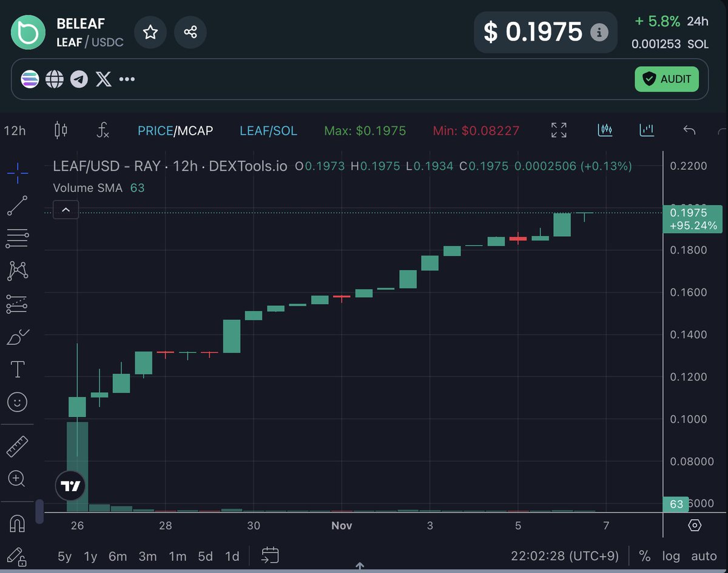
Task: Toggle bar chart overlay icon
Action: click(647, 129)
